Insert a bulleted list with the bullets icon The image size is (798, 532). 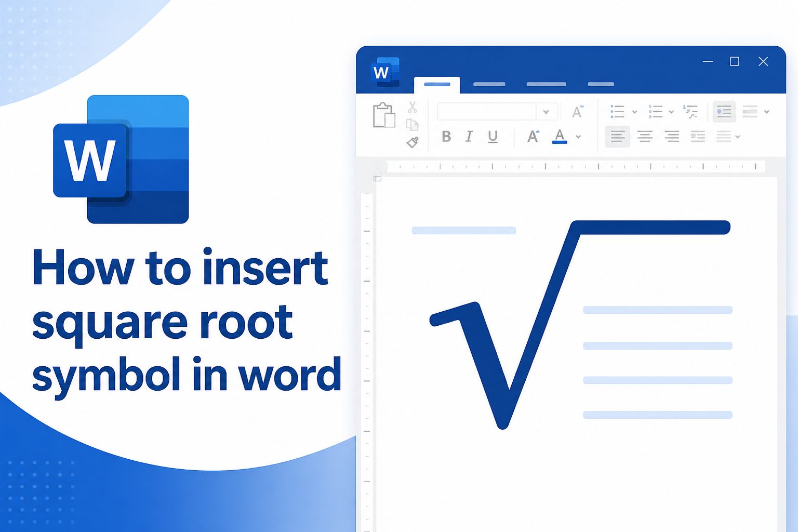click(x=617, y=112)
